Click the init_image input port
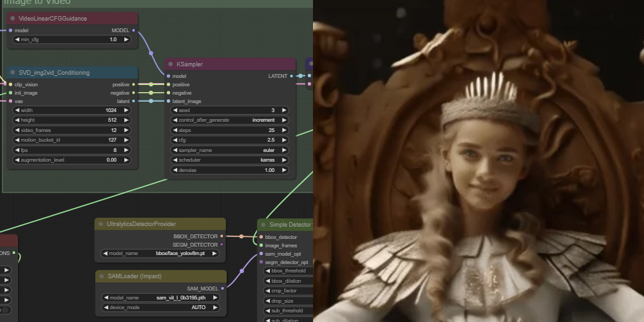 [11, 93]
